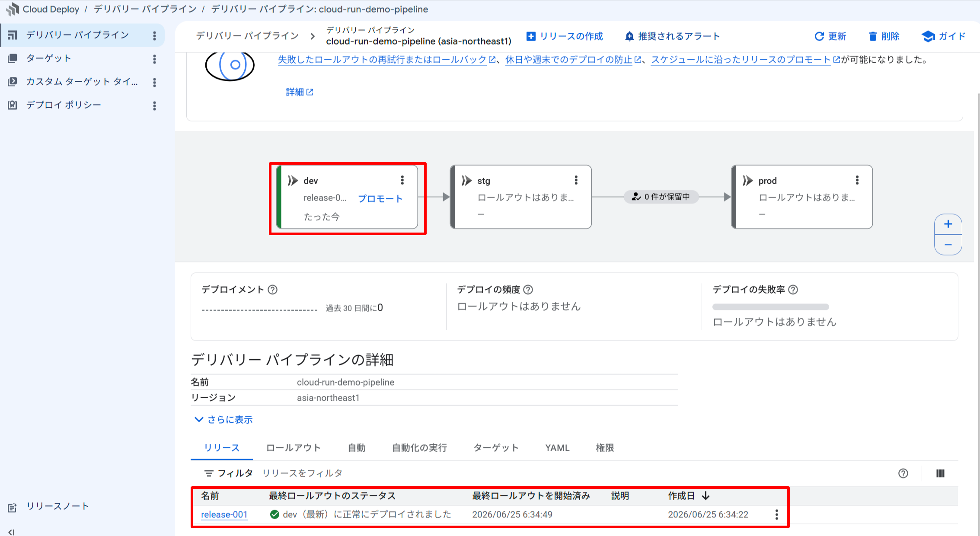Select the dev target card title

pyautogui.click(x=311, y=181)
